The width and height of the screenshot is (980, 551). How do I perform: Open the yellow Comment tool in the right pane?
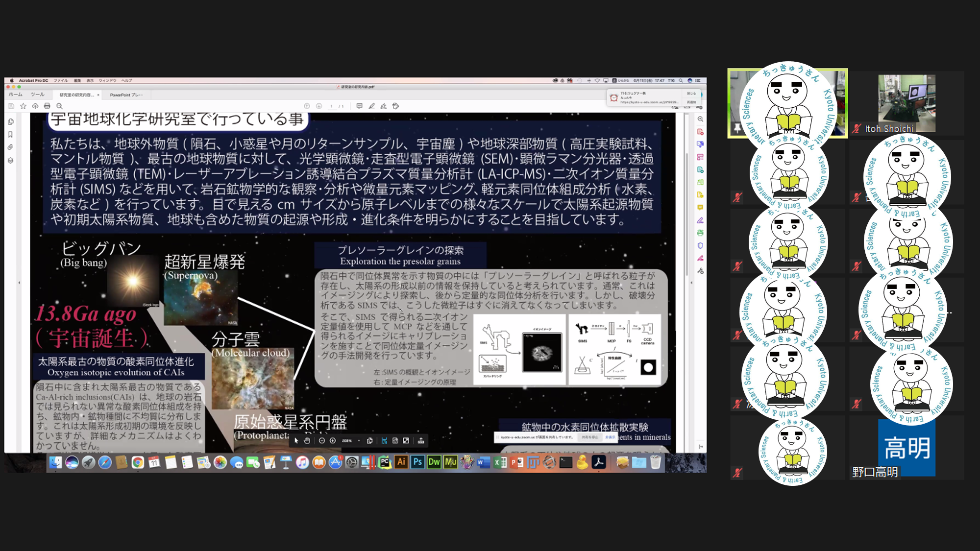(700, 208)
